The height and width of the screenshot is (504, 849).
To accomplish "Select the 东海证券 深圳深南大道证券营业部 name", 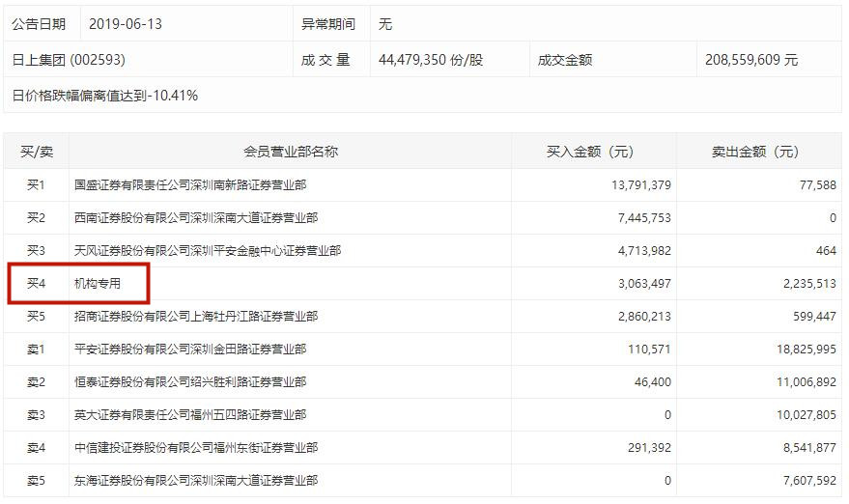I will point(196,480).
